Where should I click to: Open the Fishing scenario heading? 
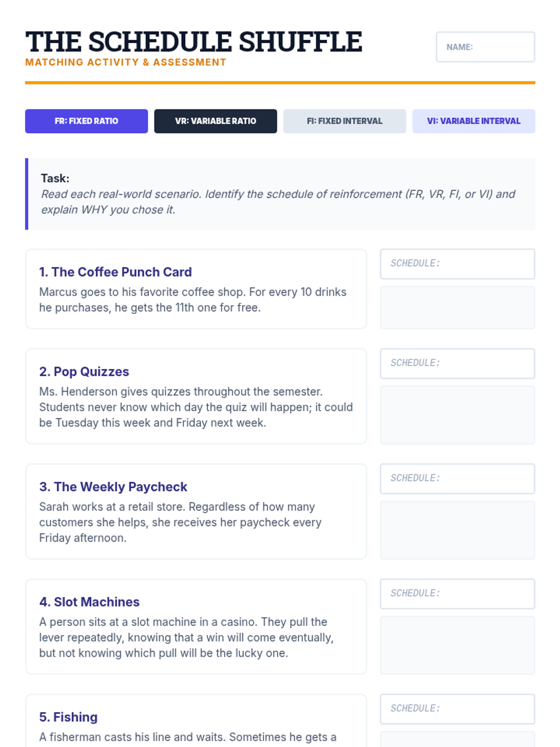[68, 717]
